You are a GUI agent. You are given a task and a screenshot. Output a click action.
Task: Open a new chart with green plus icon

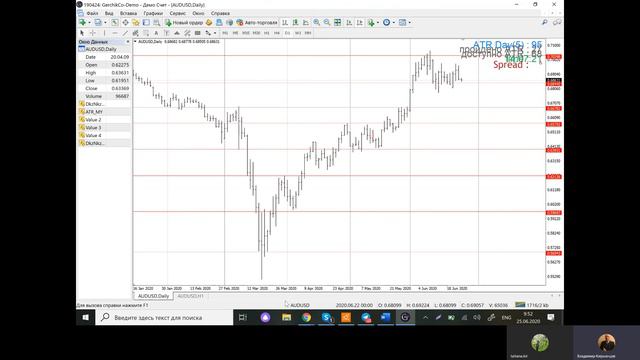[82, 22]
